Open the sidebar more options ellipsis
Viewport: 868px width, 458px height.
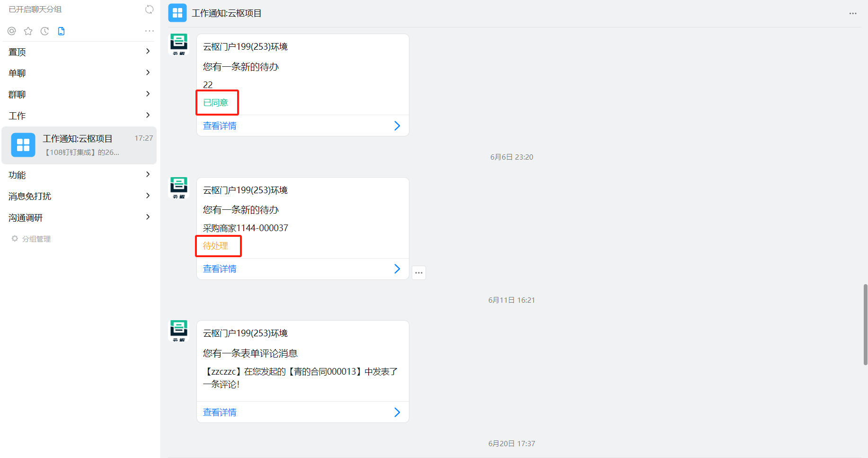[150, 31]
